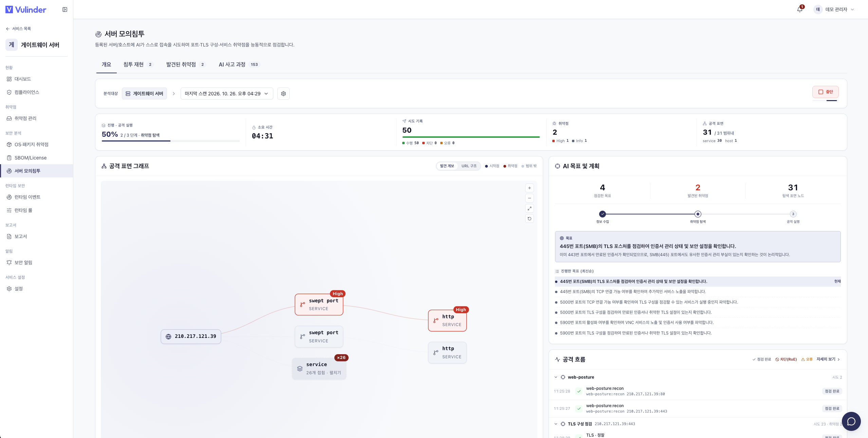868x438 pixels.
Task: Open 자세히 보기 for attack flow
Action: point(828,359)
